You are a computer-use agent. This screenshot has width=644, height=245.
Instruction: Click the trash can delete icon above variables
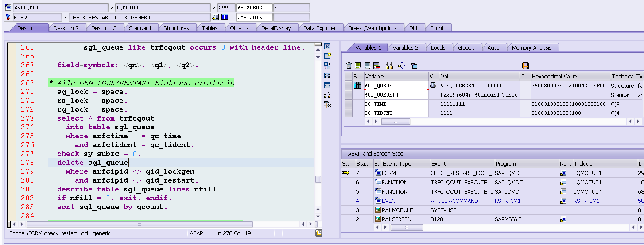pyautogui.click(x=349, y=66)
